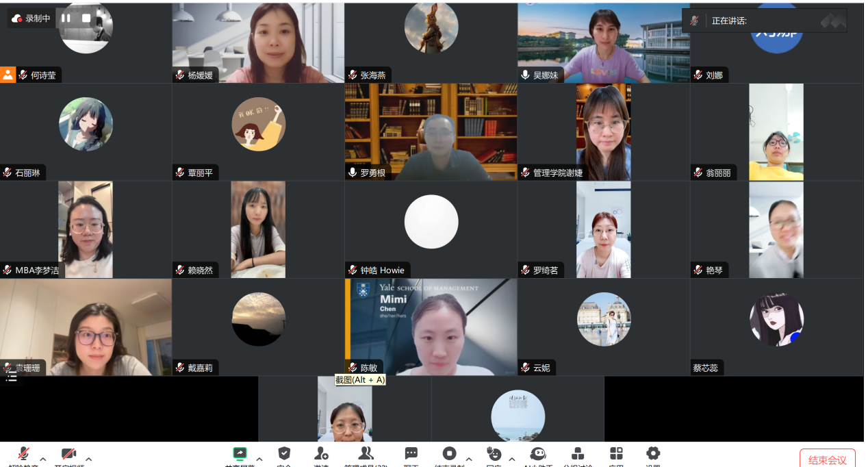
Task: Click the muted mic icon in 正在讲话 panel
Action: click(694, 21)
